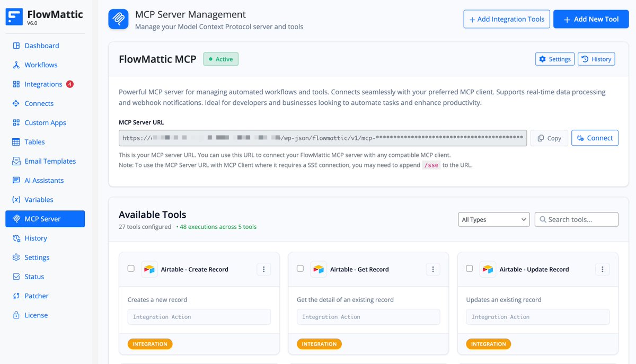Click the MCP Server sidebar icon
Screen dimensions: 636x364
click(x=16, y=219)
